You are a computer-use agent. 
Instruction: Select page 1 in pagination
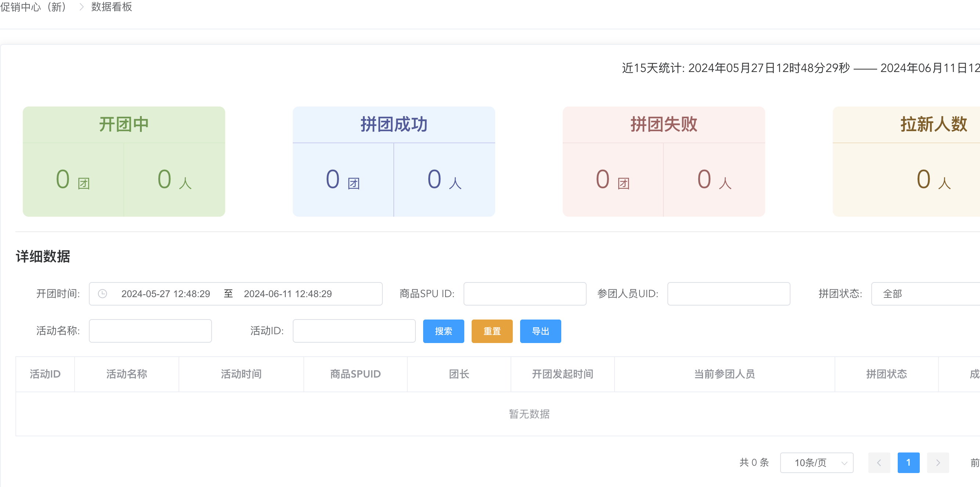(908, 463)
